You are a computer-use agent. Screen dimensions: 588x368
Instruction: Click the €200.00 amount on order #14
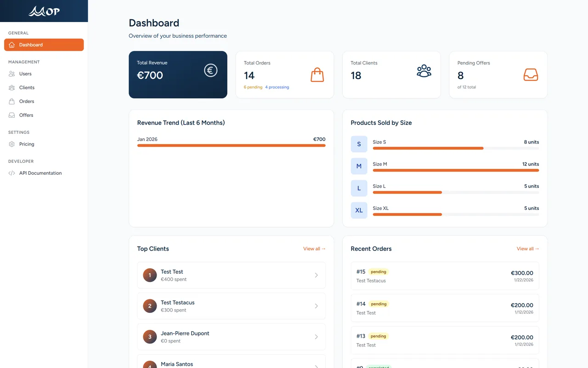click(x=522, y=305)
